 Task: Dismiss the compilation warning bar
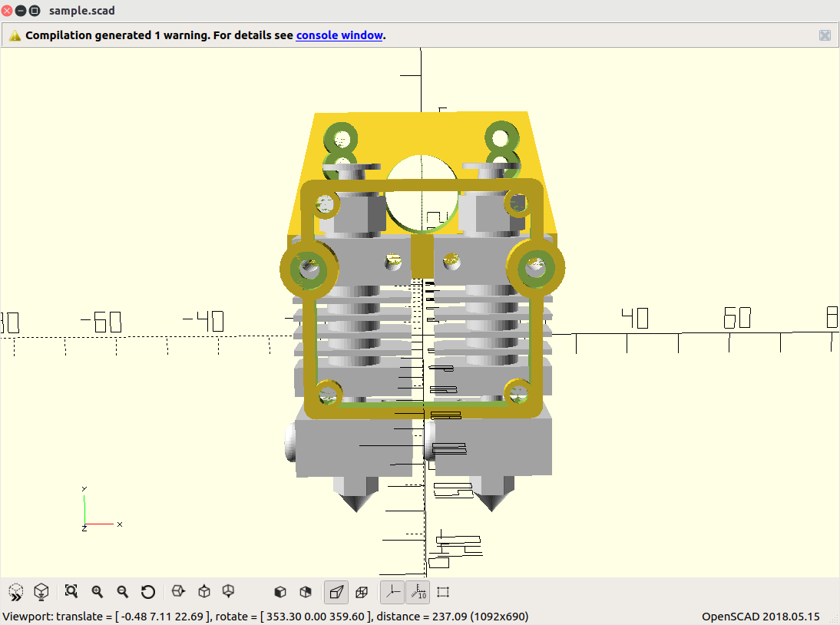pyautogui.click(x=825, y=35)
